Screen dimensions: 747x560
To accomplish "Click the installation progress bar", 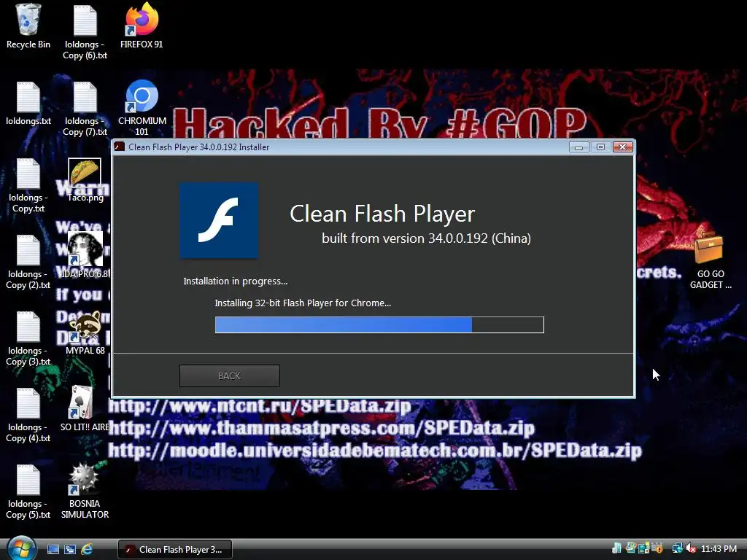I will tap(379, 324).
